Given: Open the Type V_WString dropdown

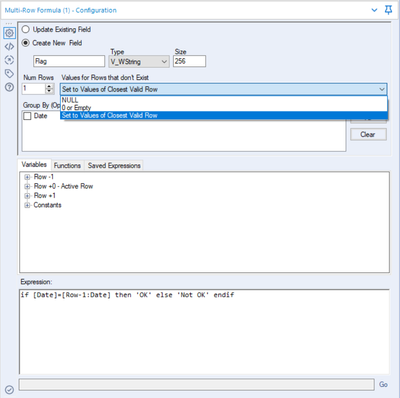Looking at the screenshot, I should point(139,62).
